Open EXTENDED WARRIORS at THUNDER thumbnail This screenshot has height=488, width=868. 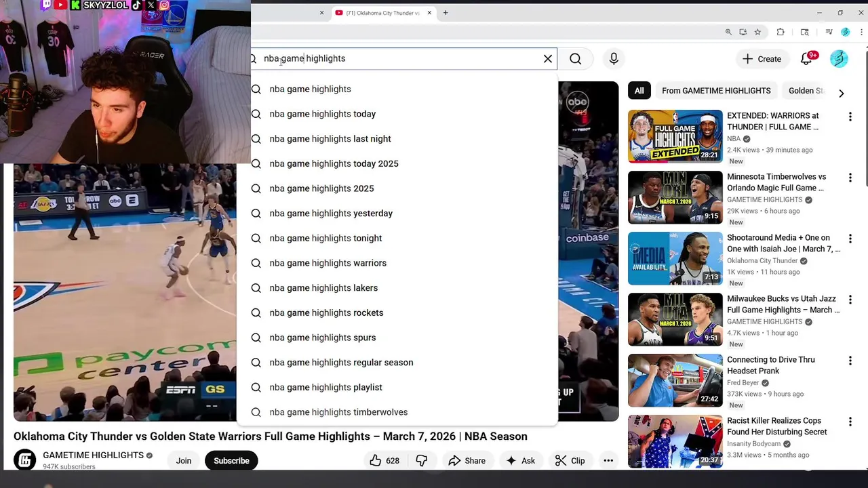coord(675,136)
